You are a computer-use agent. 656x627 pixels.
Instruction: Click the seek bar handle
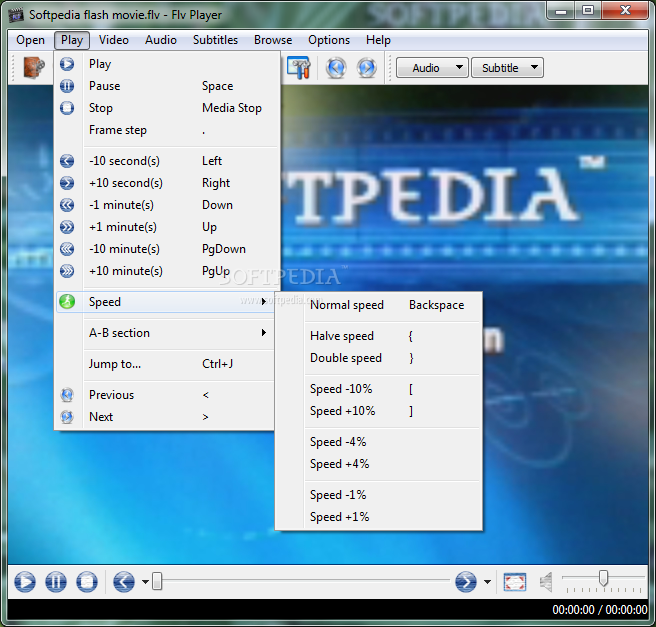(x=157, y=581)
